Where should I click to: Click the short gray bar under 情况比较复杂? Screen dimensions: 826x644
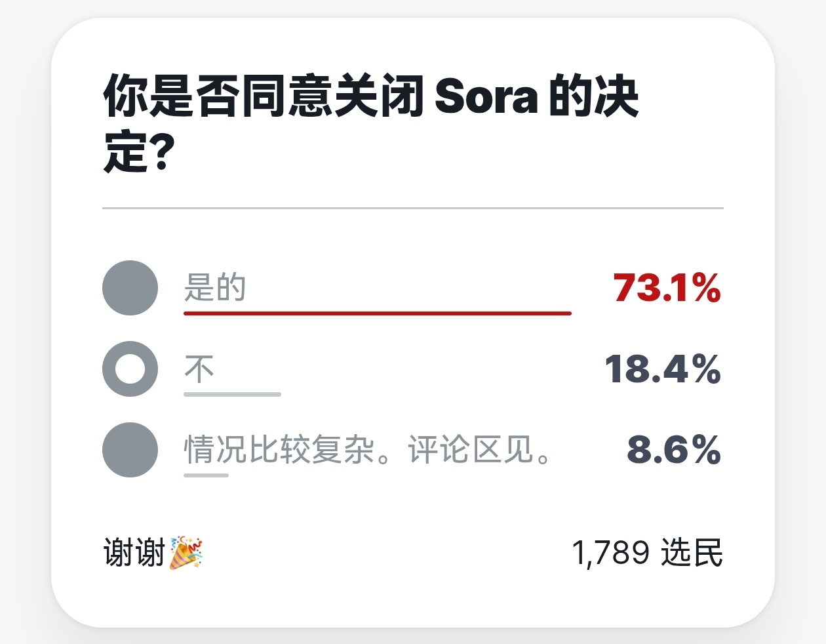(206, 475)
